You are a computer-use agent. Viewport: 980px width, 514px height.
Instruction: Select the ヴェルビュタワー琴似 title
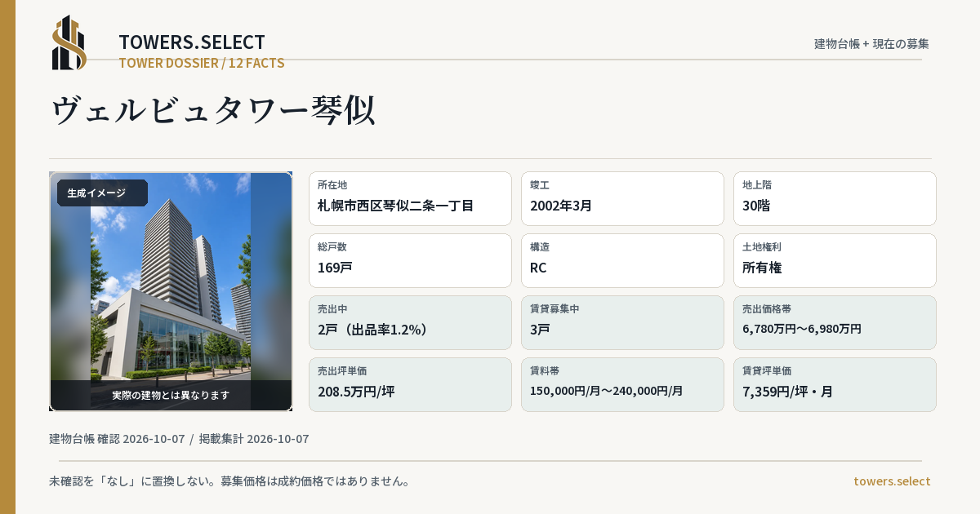213,110
